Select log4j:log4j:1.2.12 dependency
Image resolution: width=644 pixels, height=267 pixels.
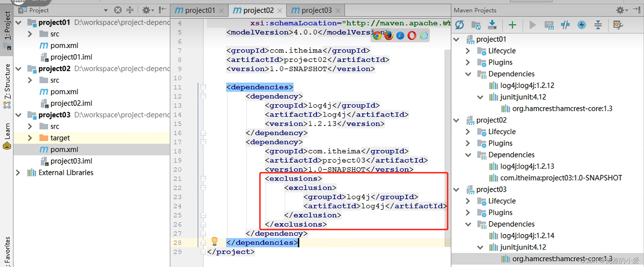coord(527,86)
